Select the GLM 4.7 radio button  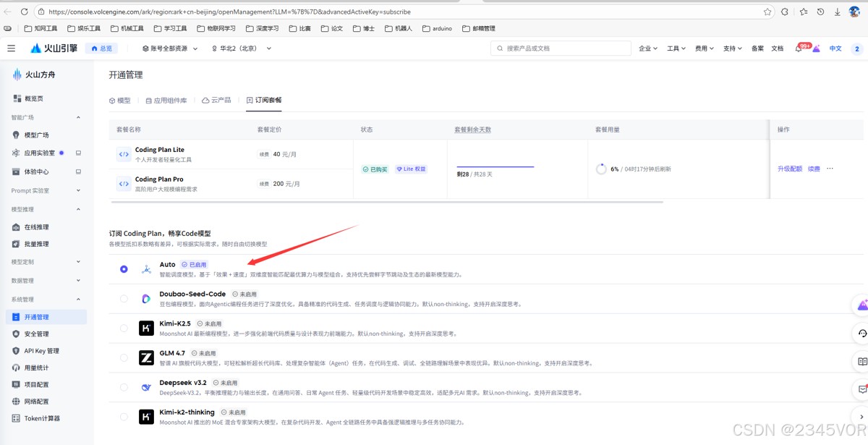pyautogui.click(x=124, y=357)
